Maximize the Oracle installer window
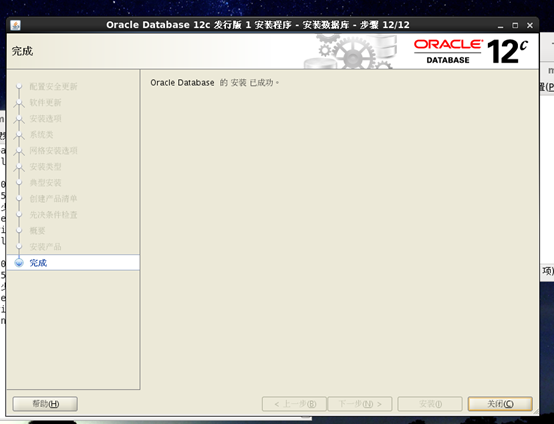Image resolution: width=554 pixels, height=424 pixels. [x=515, y=26]
